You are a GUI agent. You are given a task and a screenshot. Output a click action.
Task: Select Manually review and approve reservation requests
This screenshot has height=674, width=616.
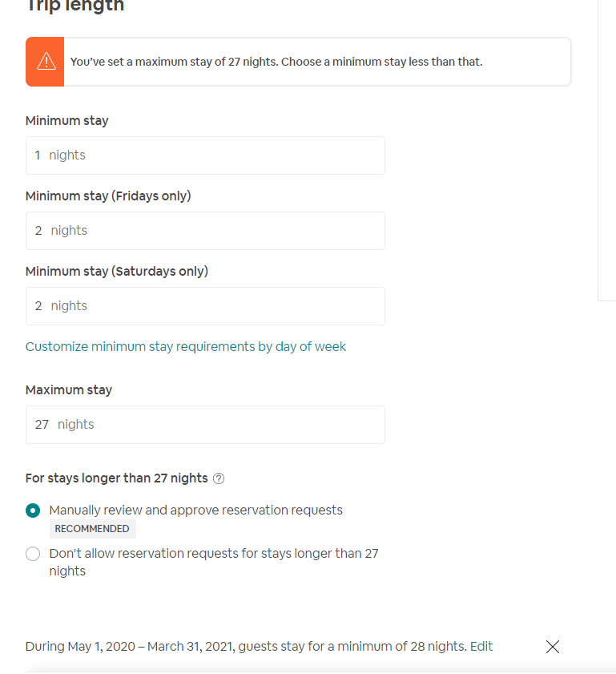(33, 511)
